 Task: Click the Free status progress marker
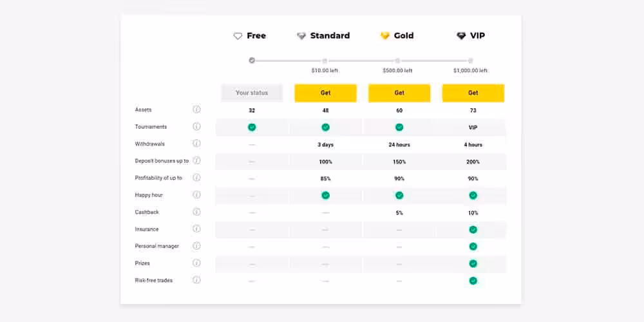point(252,61)
